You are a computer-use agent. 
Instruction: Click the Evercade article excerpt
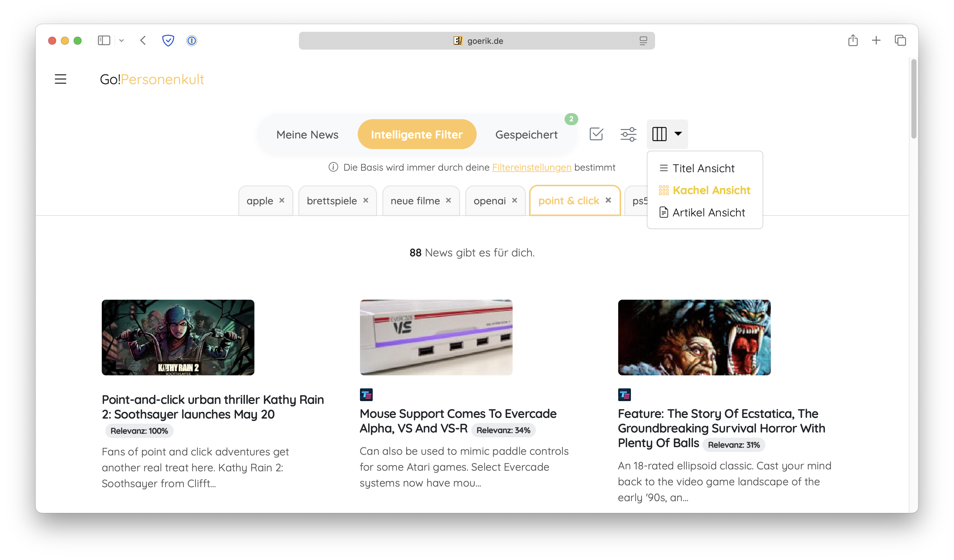(x=464, y=467)
